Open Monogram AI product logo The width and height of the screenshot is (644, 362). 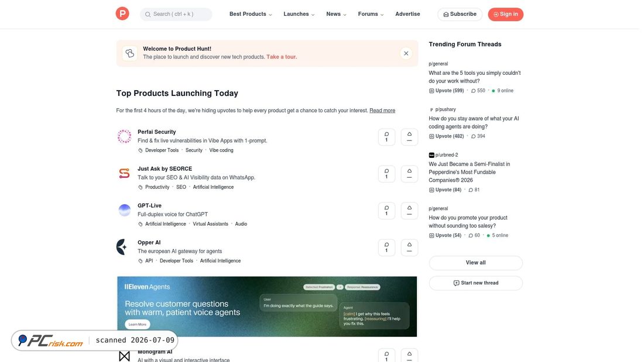point(125,356)
